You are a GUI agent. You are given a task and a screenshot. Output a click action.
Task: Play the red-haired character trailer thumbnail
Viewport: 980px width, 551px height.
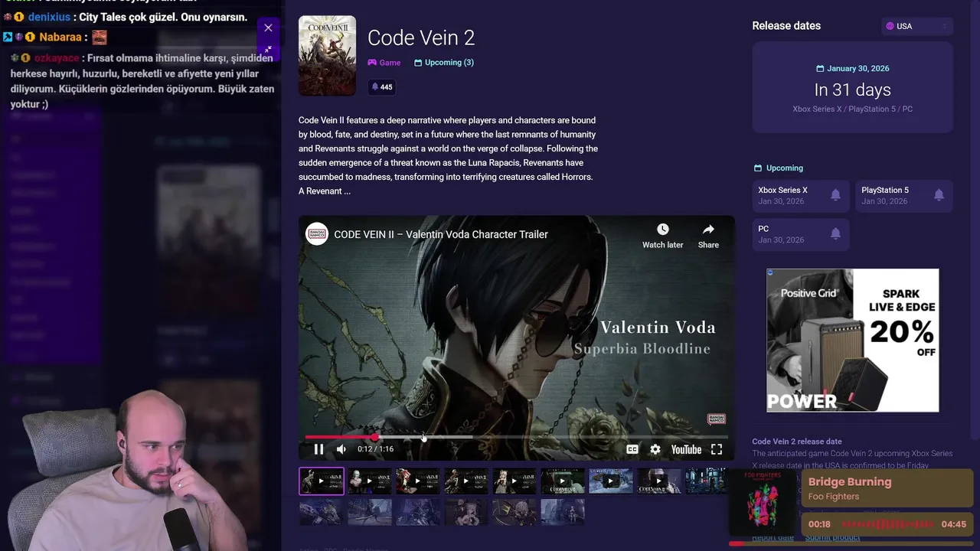(418, 481)
